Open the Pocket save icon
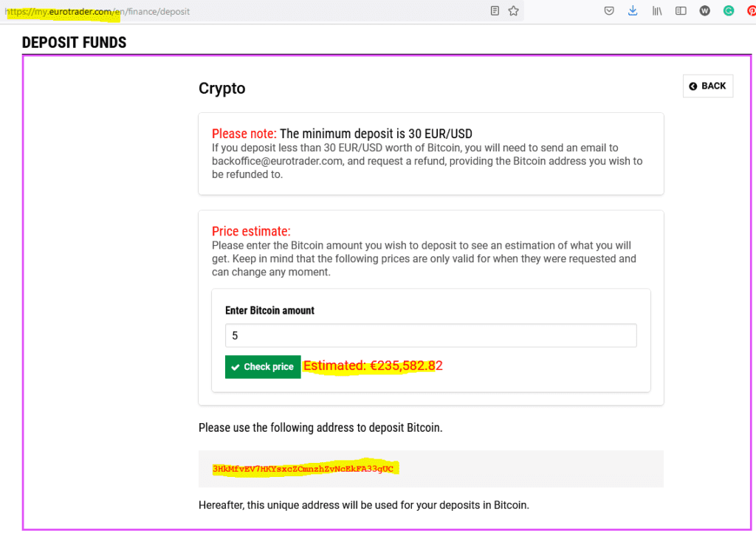This screenshot has height=536, width=756. click(x=609, y=10)
